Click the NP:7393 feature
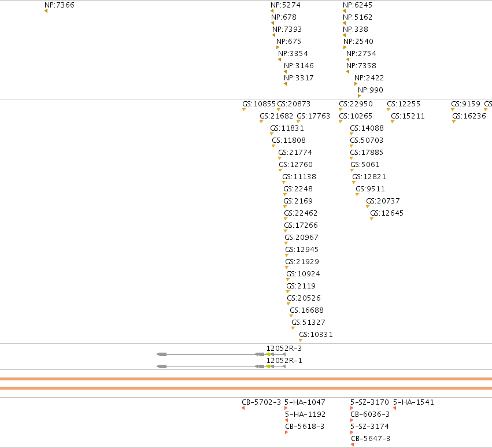 [x=287, y=29]
